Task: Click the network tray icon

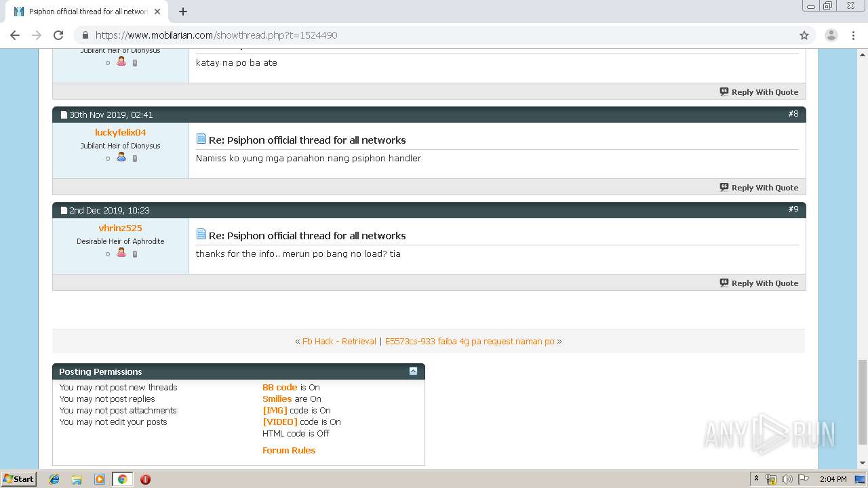Action: (771, 479)
